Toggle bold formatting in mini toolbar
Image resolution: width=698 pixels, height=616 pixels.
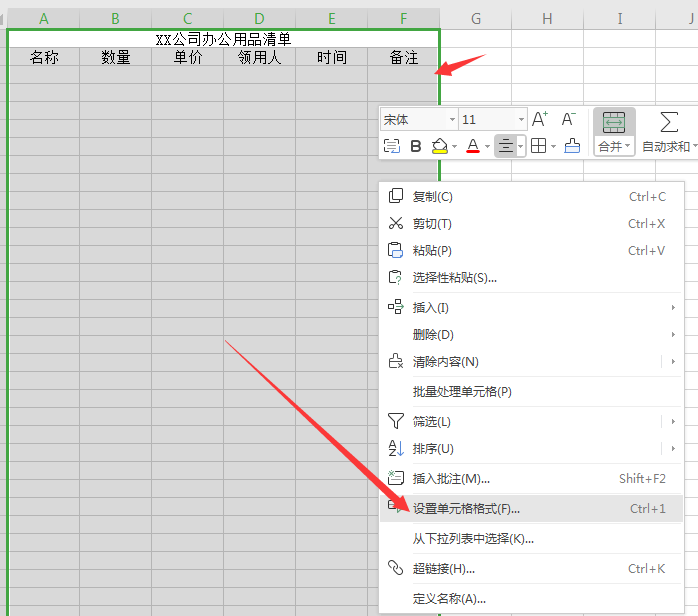point(416,146)
